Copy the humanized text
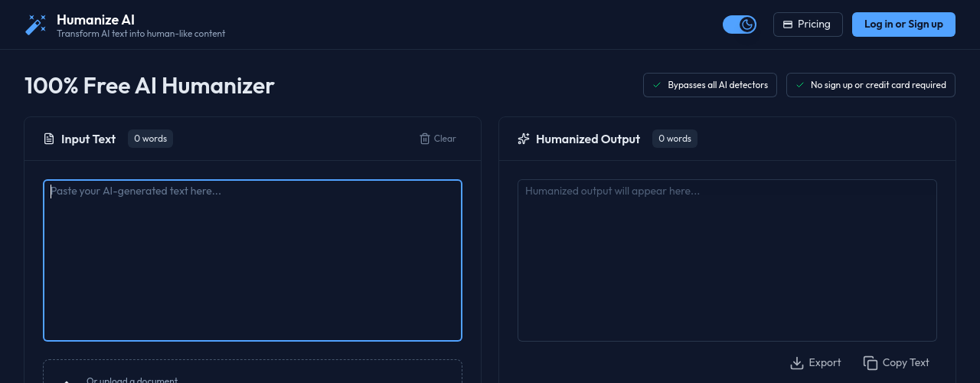This screenshot has width=980, height=383. (x=896, y=362)
